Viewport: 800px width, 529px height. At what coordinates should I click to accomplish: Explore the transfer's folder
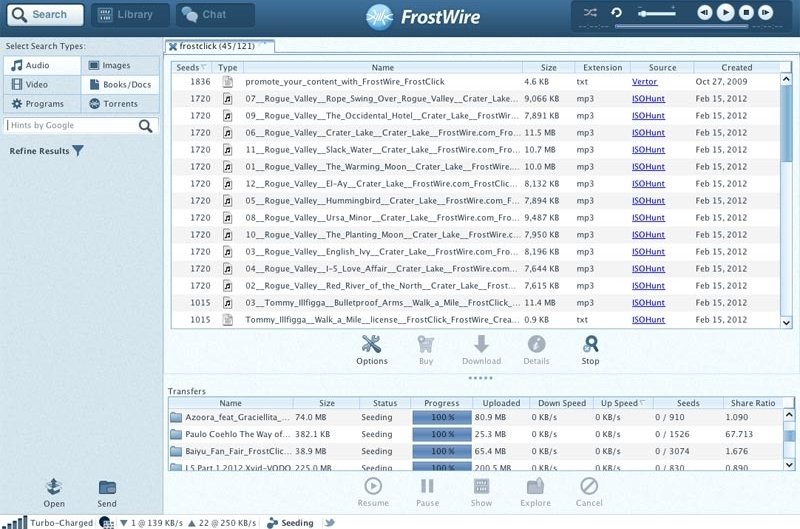pos(535,492)
